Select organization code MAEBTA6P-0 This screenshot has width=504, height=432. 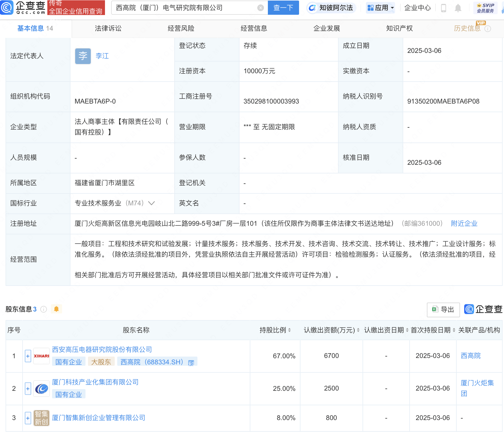[95, 101]
